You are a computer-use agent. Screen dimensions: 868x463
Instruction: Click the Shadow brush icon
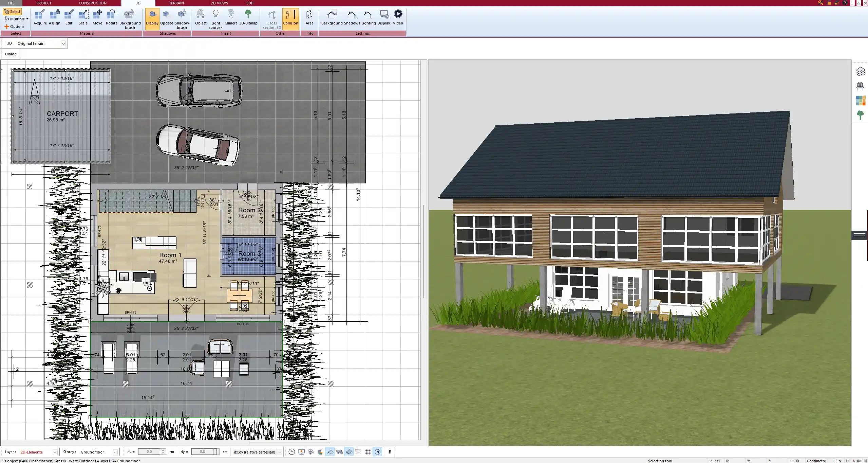[182, 17]
